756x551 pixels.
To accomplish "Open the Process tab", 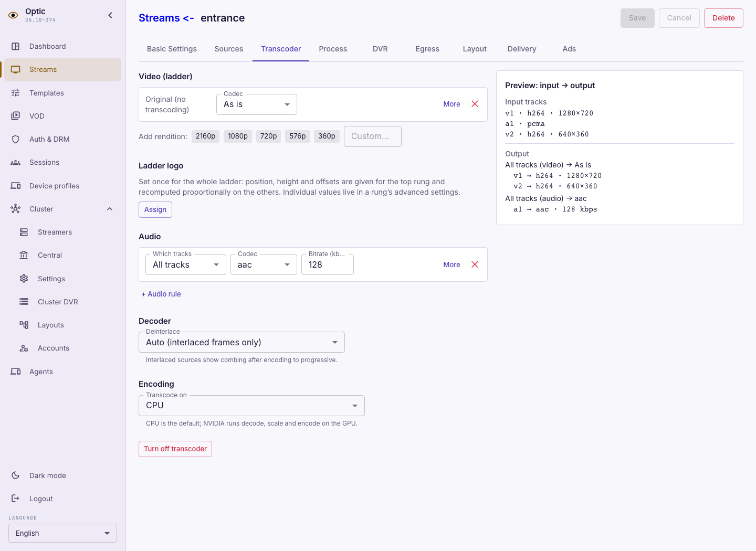I will point(333,49).
